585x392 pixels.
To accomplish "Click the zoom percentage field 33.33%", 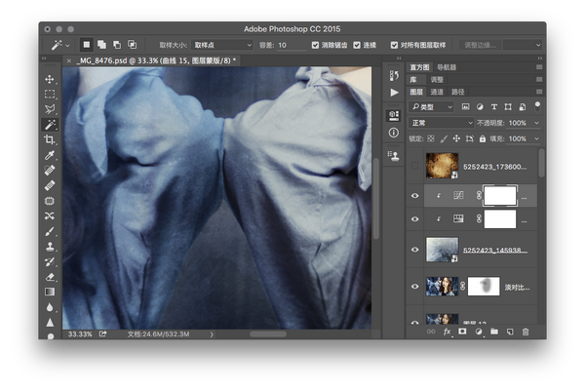I will (x=80, y=334).
